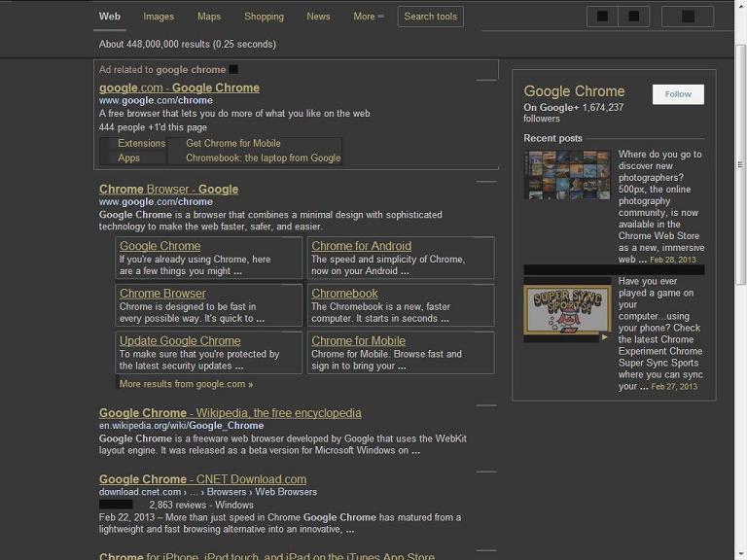Open the Shopping tab

tap(264, 17)
